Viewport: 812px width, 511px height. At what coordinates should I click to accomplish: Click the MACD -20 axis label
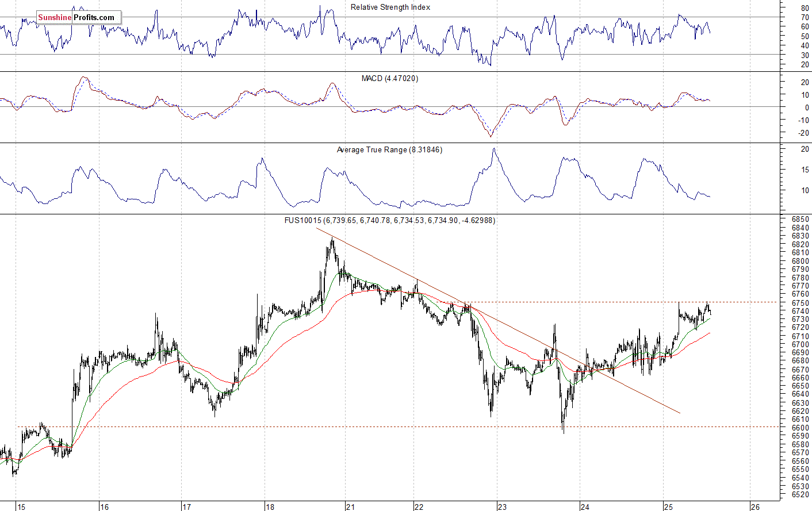tap(803, 133)
